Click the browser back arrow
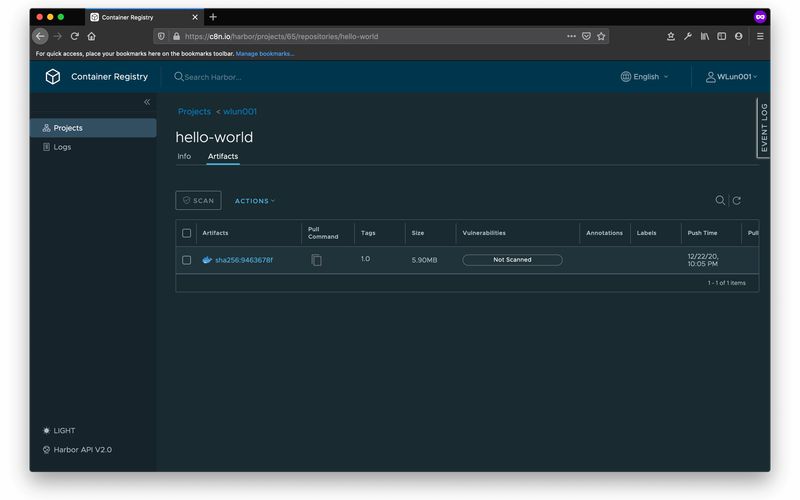The height and width of the screenshot is (500, 800). click(x=40, y=36)
